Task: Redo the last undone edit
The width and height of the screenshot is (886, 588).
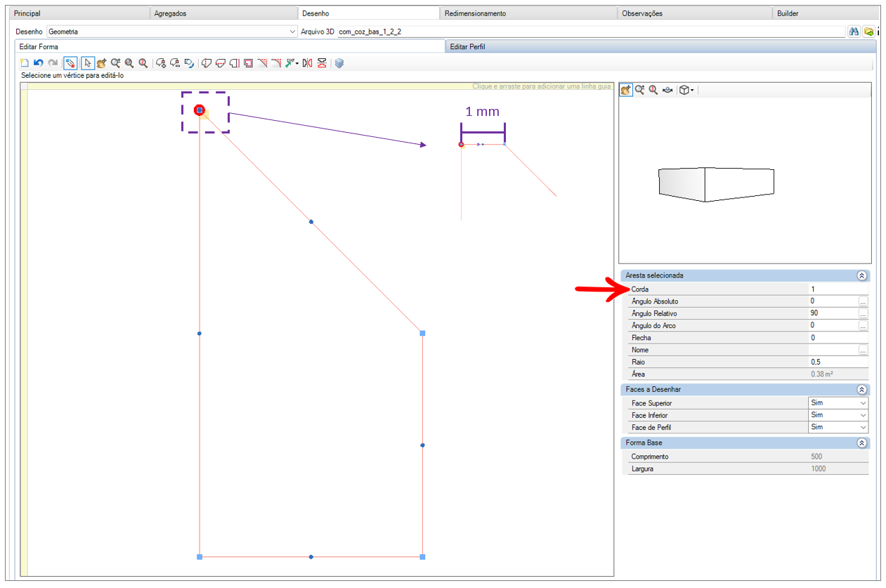Action: pyautogui.click(x=53, y=63)
